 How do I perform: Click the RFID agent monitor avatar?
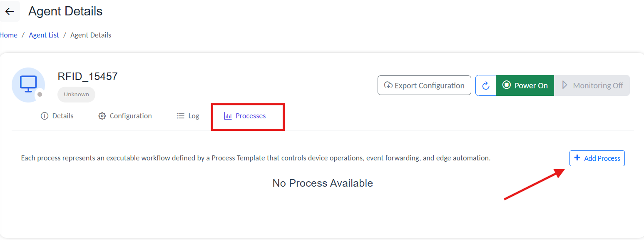(28, 85)
